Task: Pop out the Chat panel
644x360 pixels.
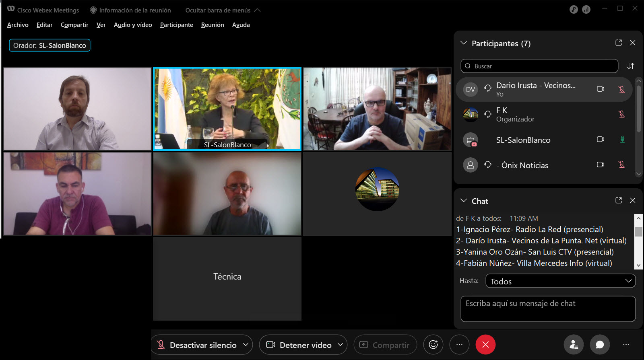Action: (x=619, y=200)
